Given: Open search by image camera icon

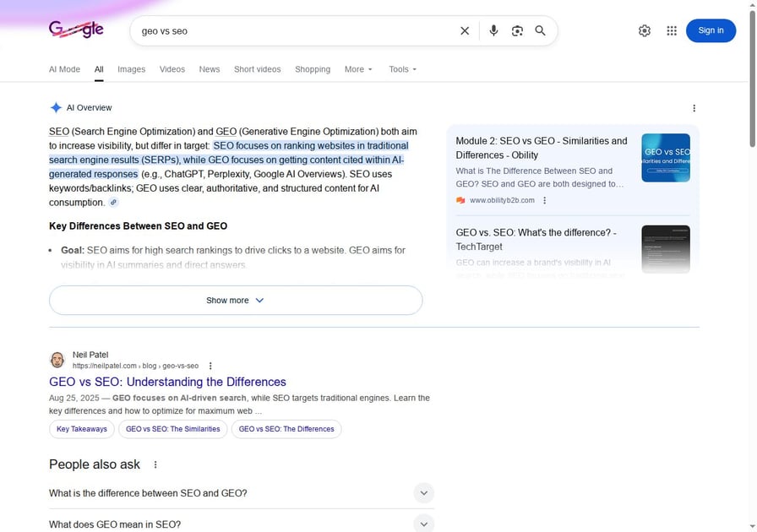Looking at the screenshot, I should click(517, 31).
